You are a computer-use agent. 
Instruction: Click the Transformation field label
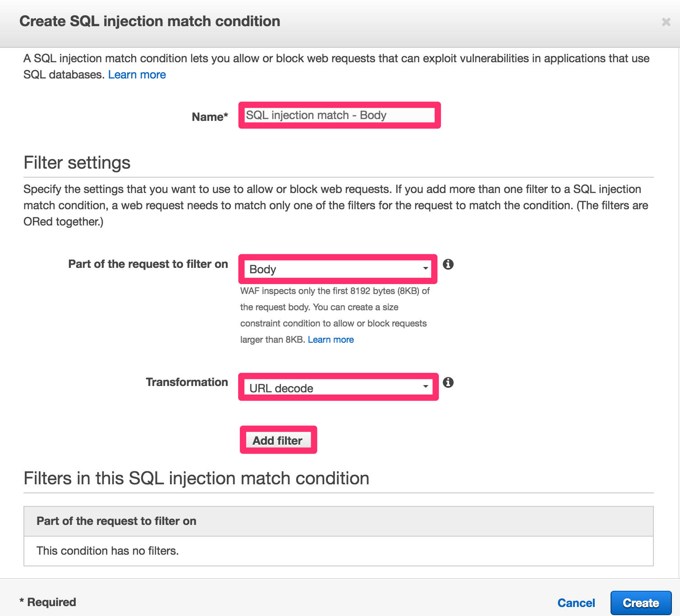point(187,382)
